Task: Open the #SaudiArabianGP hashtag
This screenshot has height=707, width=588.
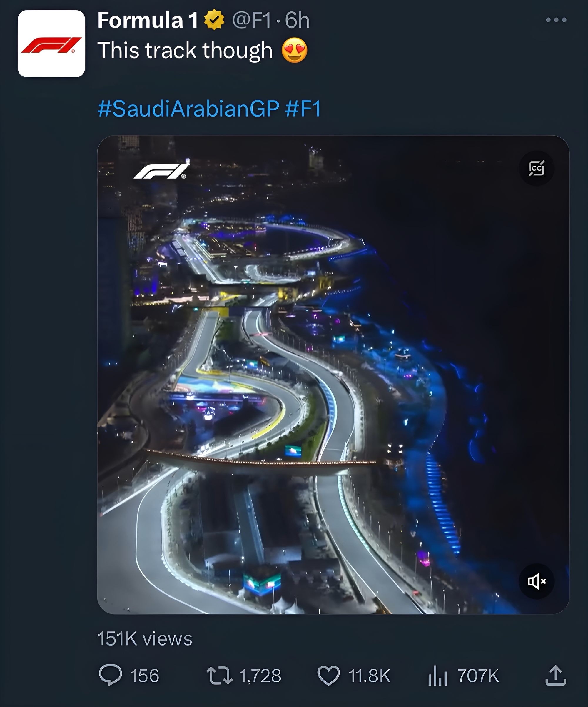Action: pos(188,109)
